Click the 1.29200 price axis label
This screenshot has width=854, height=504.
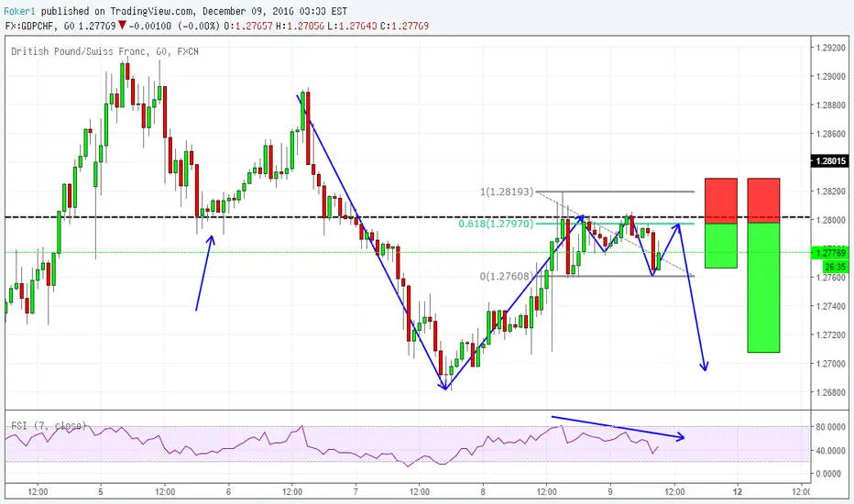point(830,48)
